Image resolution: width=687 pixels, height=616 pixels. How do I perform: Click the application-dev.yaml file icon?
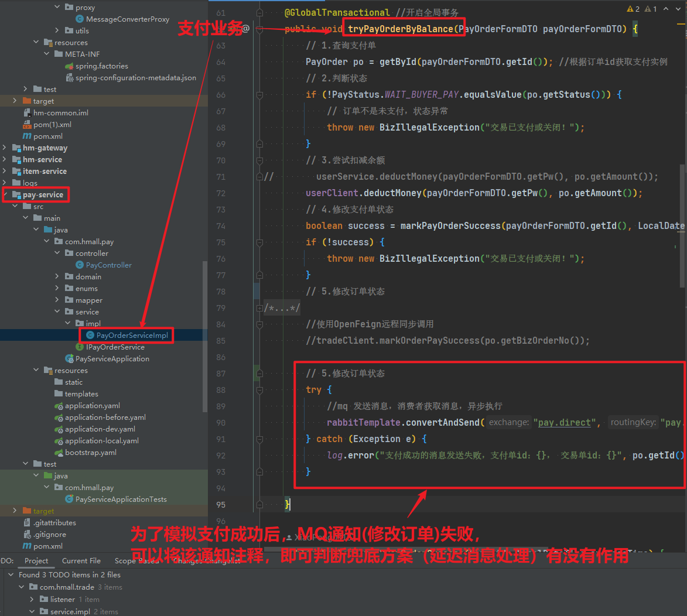coord(59,429)
